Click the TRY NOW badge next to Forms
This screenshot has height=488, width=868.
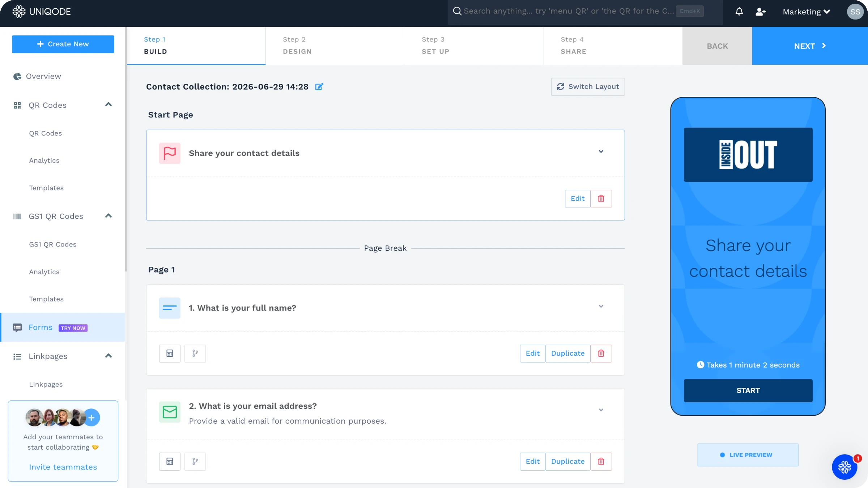coord(73,328)
